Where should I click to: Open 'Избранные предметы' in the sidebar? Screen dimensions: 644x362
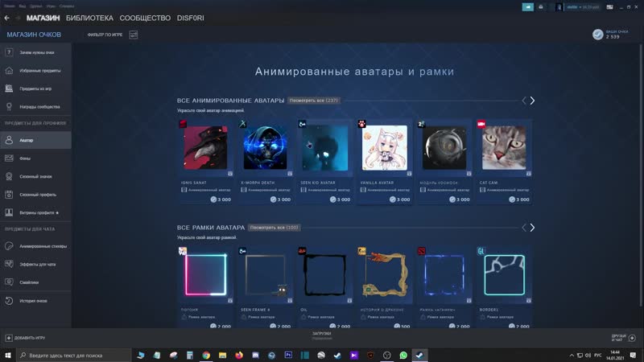(x=35, y=71)
